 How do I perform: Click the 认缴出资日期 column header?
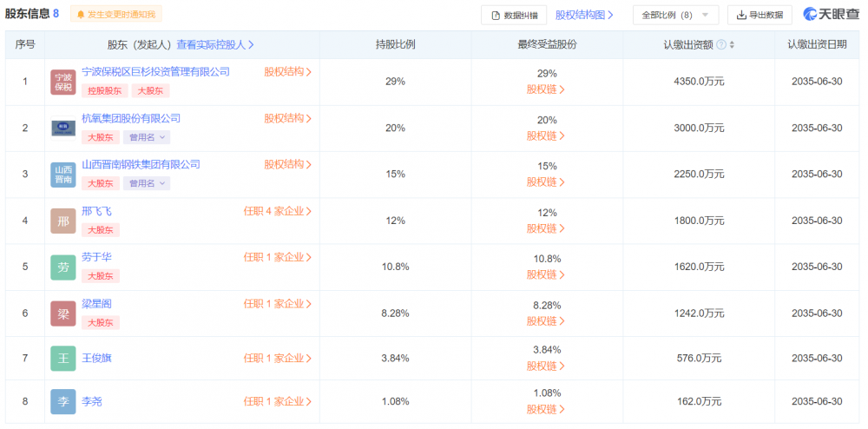[x=817, y=45]
